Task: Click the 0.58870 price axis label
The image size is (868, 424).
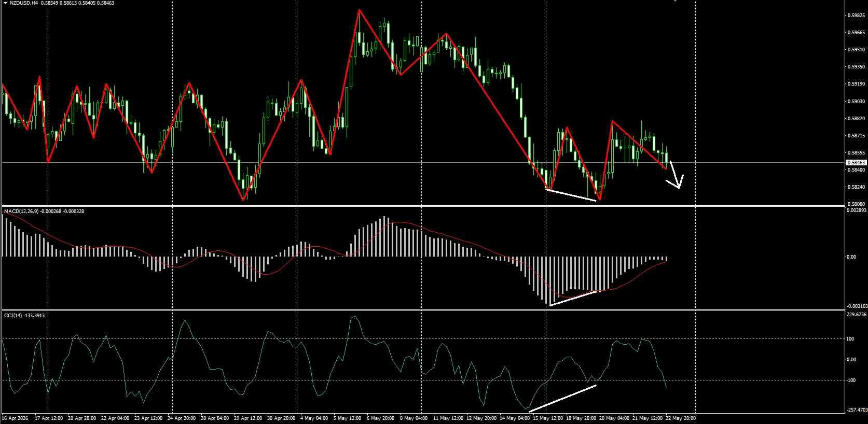Action: point(856,119)
